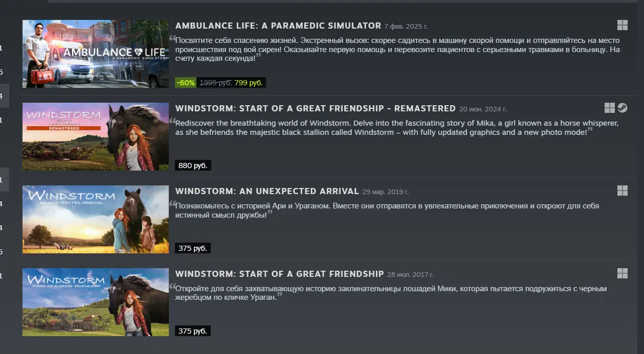Open Ambulance Life: A Paramedic Simulator title

click(x=278, y=26)
